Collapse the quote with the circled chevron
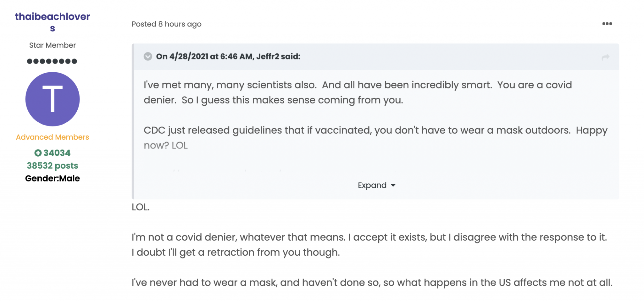 click(148, 57)
